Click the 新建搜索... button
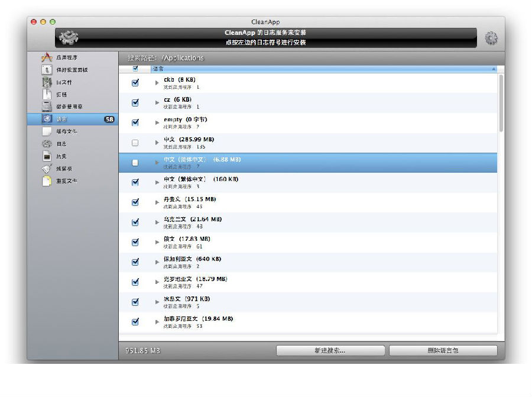 pos(330,350)
